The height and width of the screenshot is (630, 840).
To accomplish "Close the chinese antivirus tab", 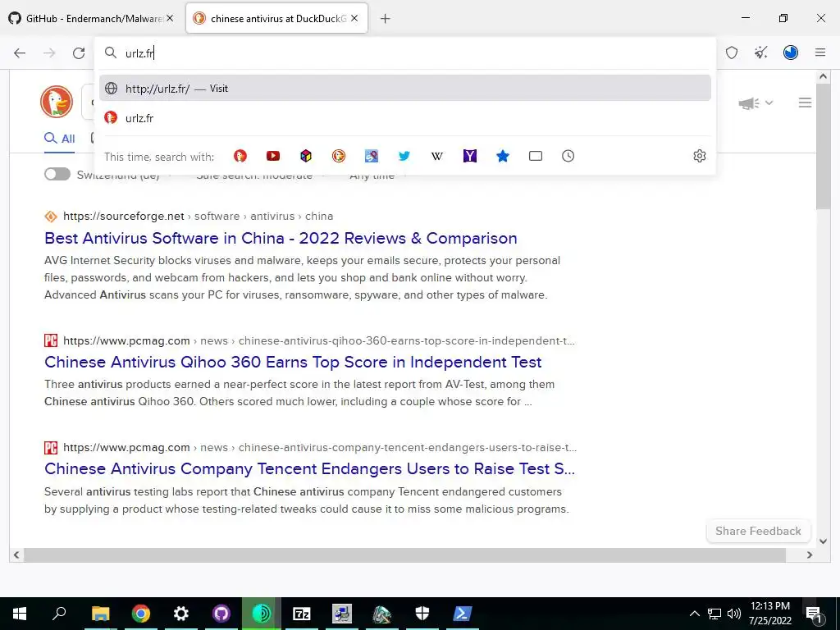I will (354, 18).
